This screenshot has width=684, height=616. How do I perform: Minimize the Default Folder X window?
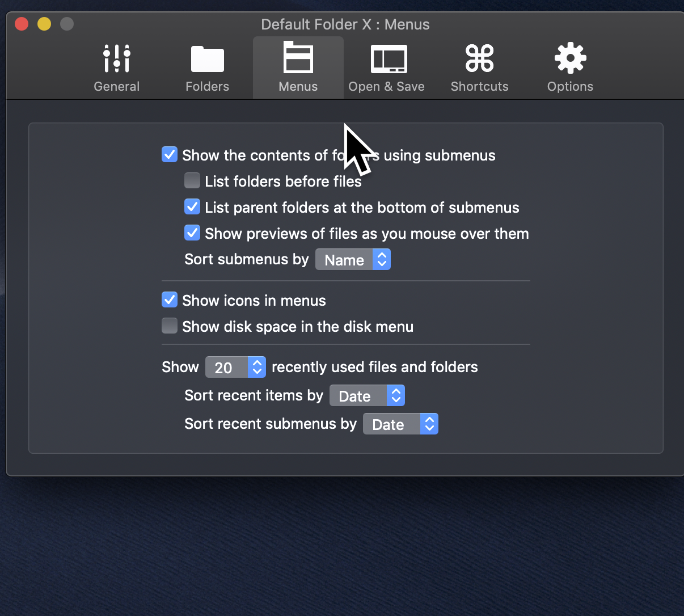coord(44,24)
